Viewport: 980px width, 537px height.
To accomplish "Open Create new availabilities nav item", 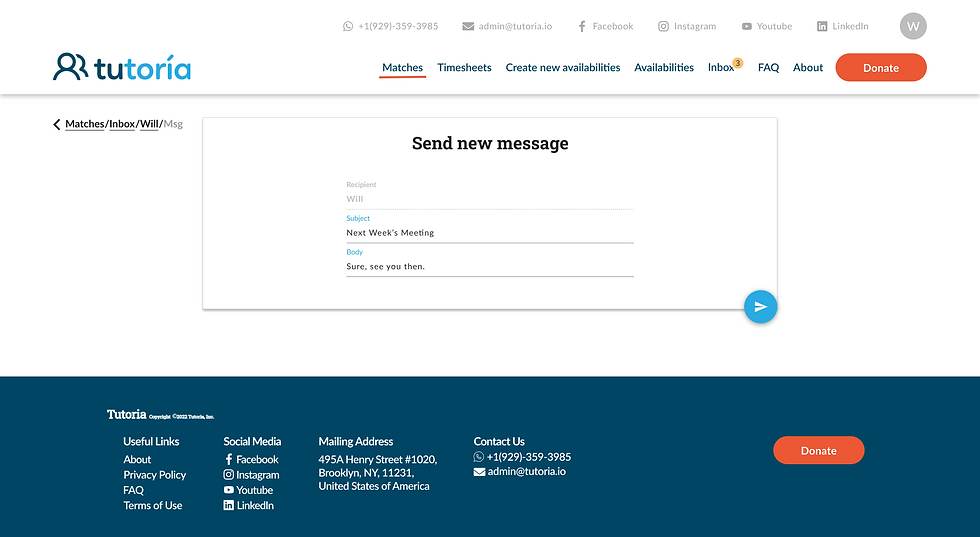I will [x=562, y=68].
